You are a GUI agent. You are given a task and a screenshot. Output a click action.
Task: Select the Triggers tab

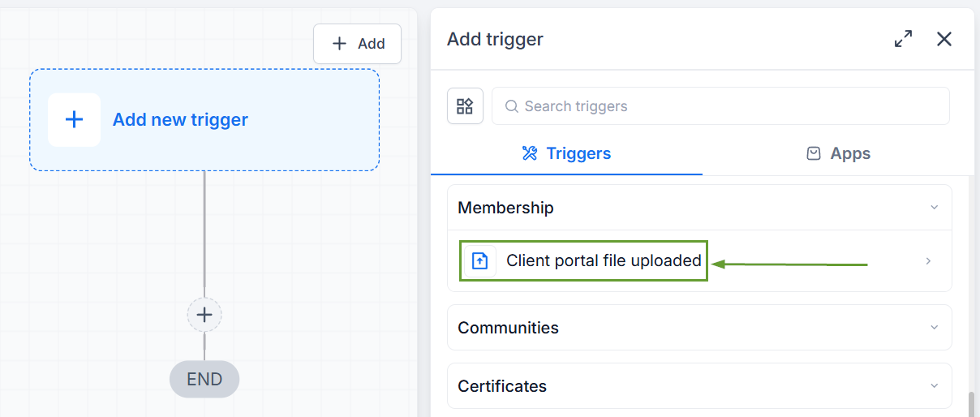pos(566,153)
